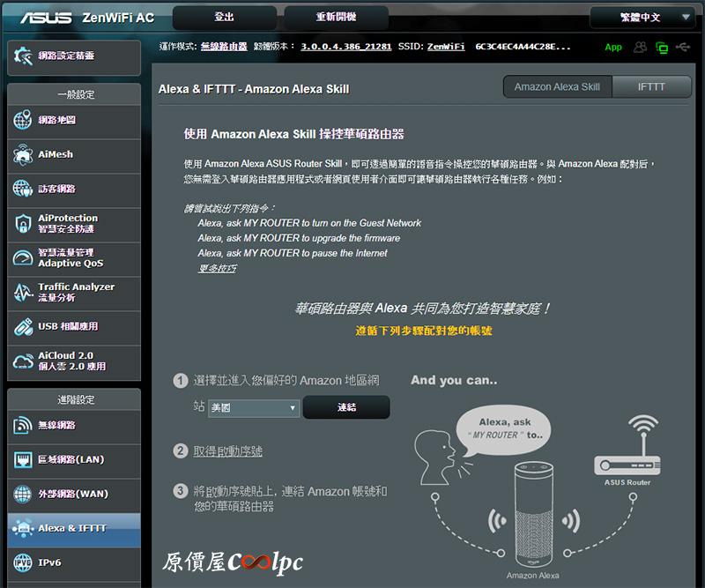
Task: Open the language dropdown showing 繁體中文
Action: (642, 18)
